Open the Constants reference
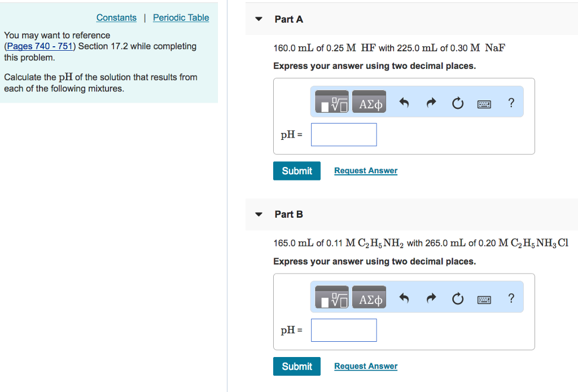 [116, 17]
